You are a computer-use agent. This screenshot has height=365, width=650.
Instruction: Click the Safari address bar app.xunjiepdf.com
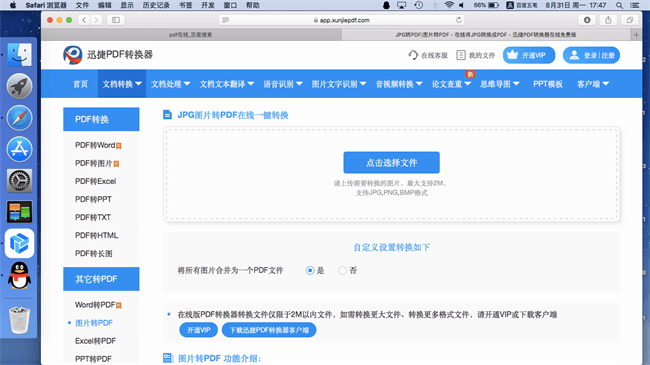click(x=342, y=20)
